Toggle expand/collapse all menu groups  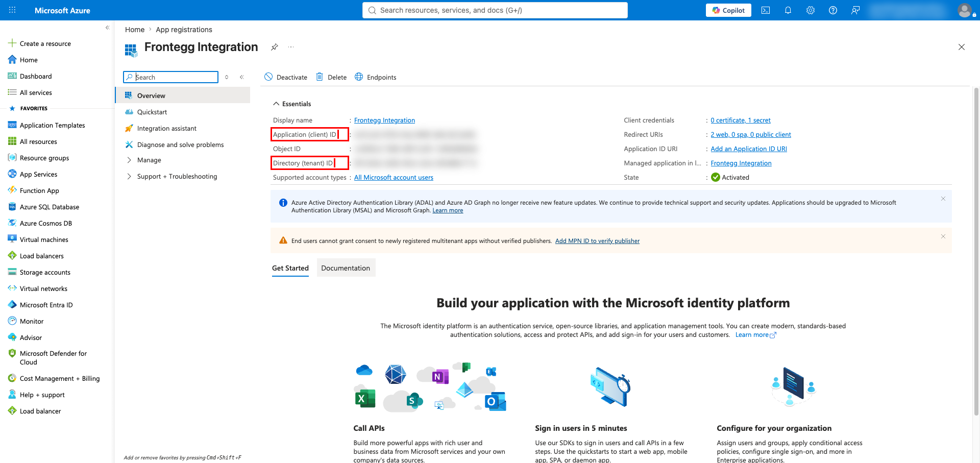[x=227, y=77]
